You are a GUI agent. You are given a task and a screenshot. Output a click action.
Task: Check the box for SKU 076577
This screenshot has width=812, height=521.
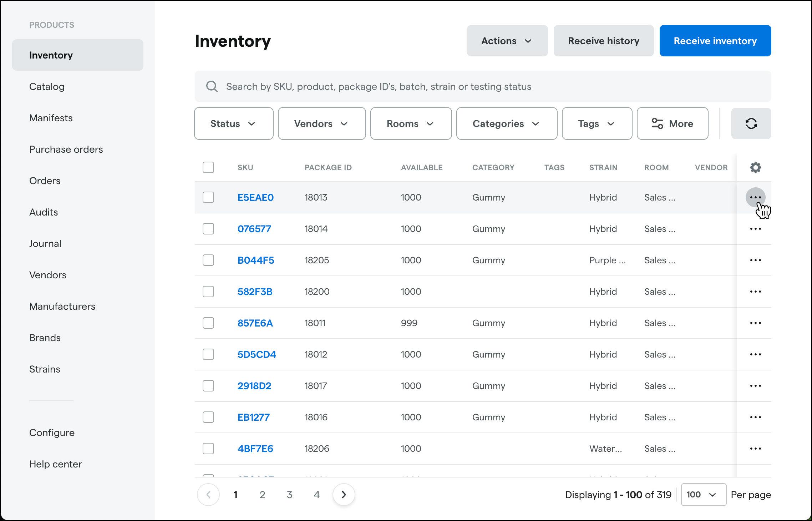[x=208, y=229]
